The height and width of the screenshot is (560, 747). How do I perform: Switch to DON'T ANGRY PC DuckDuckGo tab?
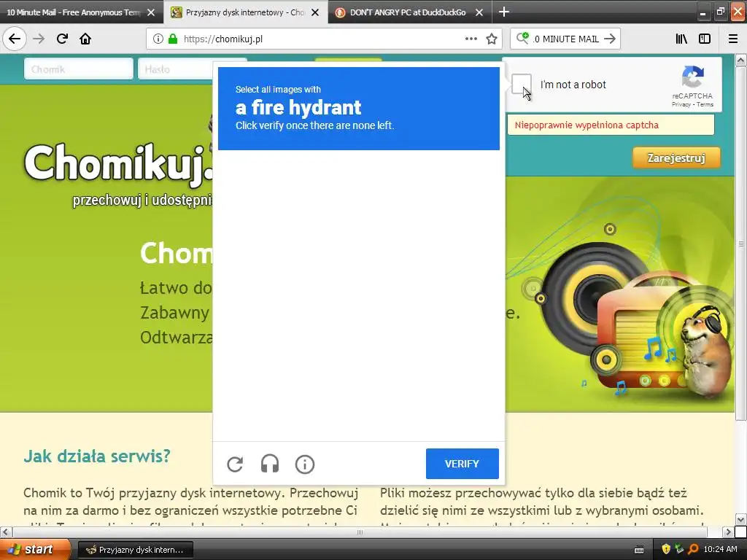pyautogui.click(x=408, y=12)
